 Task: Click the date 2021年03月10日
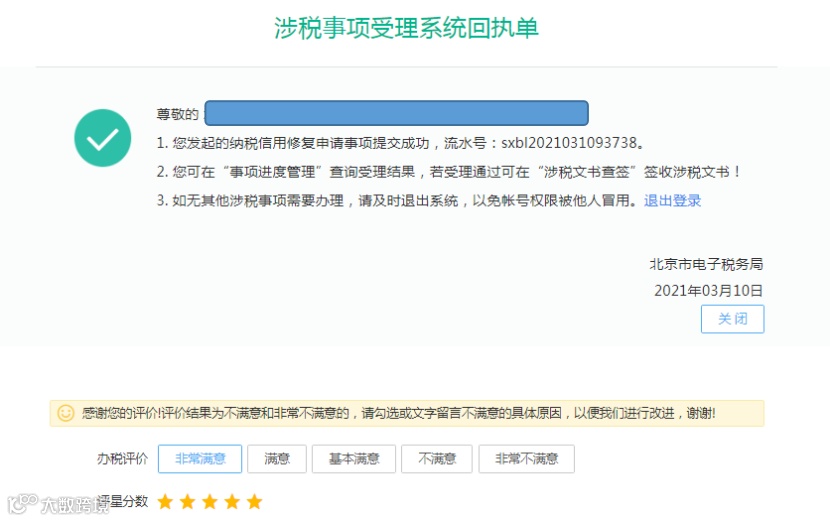click(x=709, y=291)
